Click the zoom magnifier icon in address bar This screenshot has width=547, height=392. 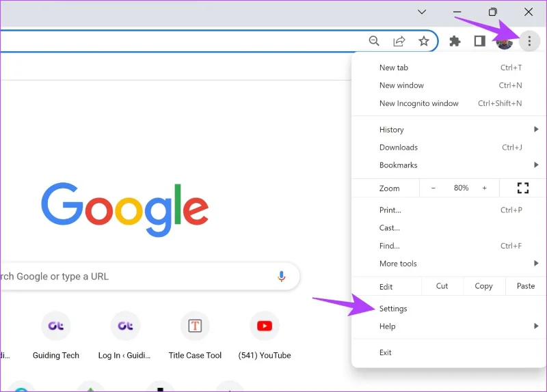coord(374,41)
